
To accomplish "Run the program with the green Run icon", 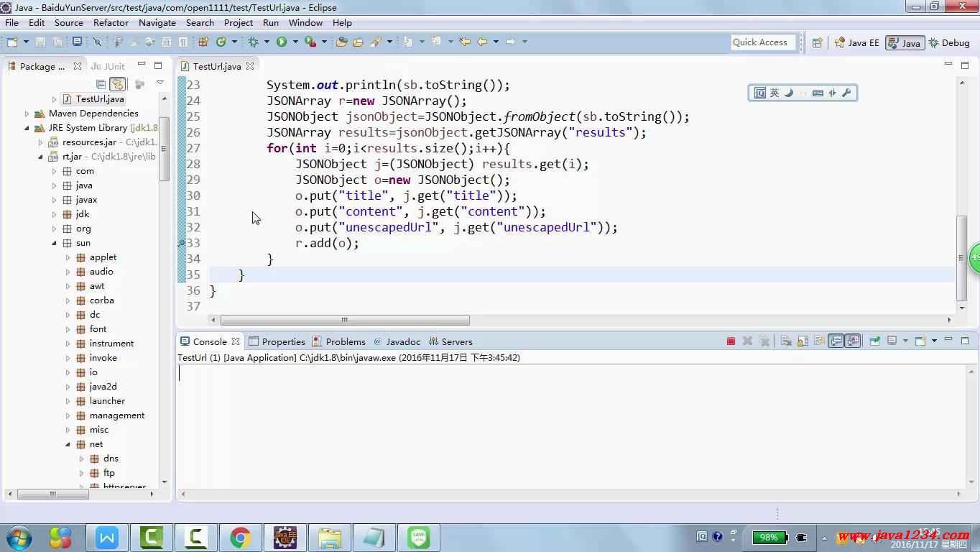I will pyautogui.click(x=282, y=42).
